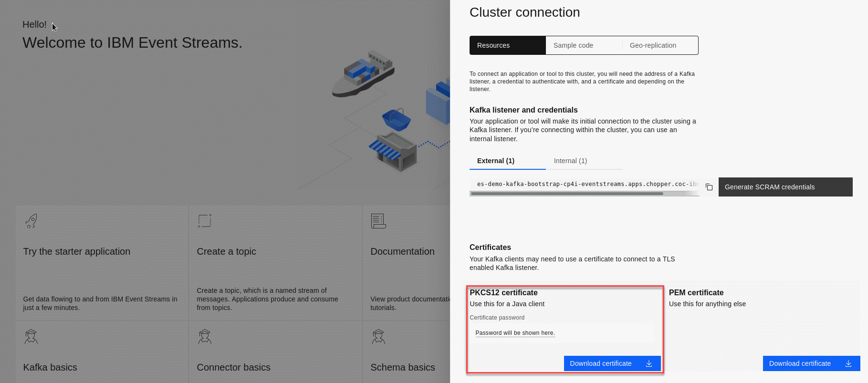
Task: Switch to the Internal (1) listener tab
Action: click(x=570, y=161)
